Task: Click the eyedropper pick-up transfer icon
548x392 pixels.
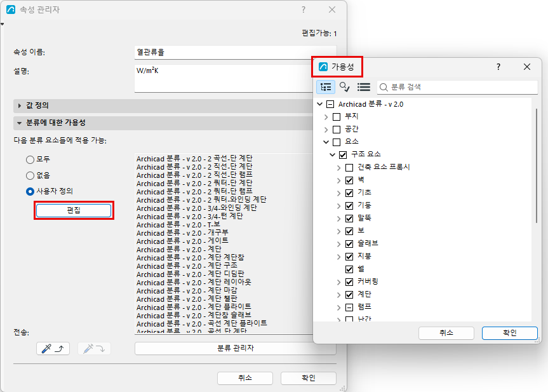Action: coord(53,348)
